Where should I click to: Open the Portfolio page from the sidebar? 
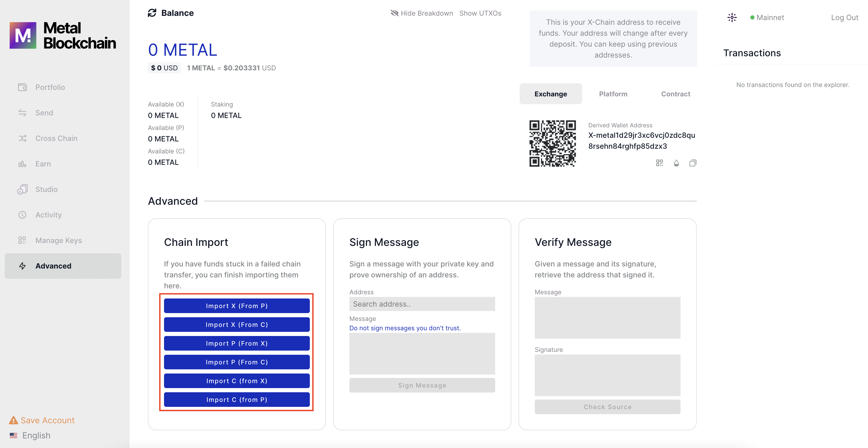coord(50,87)
